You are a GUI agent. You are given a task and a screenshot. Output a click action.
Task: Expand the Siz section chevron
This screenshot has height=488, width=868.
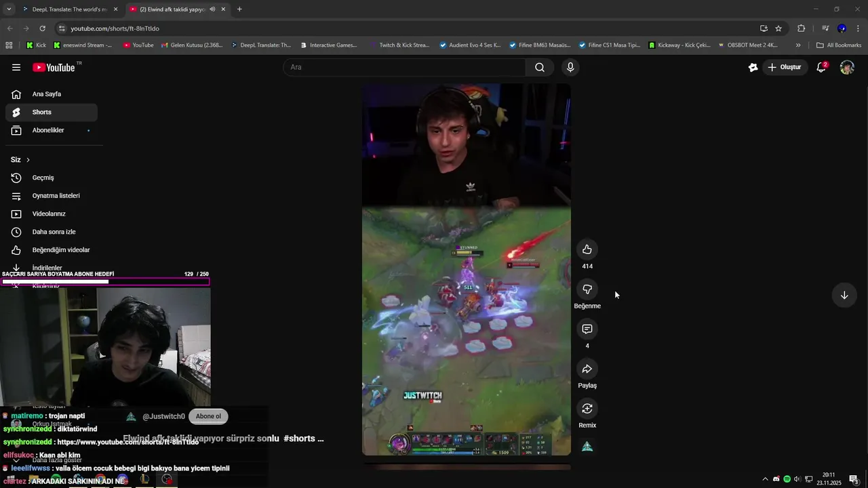28,160
